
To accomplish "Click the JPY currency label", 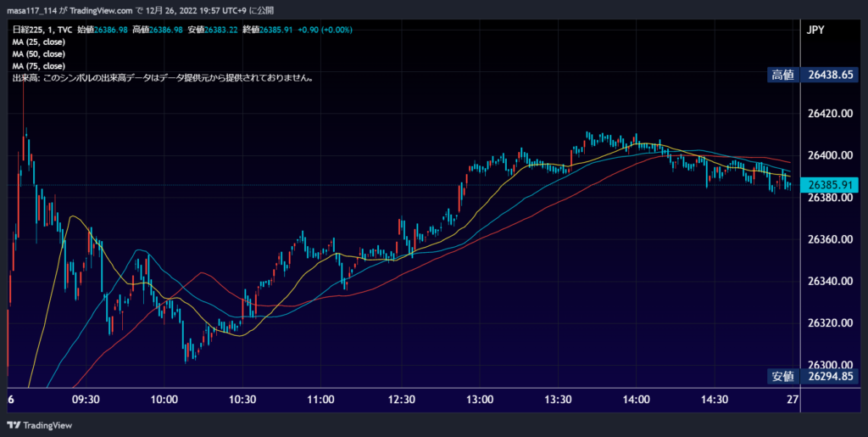I will (815, 30).
